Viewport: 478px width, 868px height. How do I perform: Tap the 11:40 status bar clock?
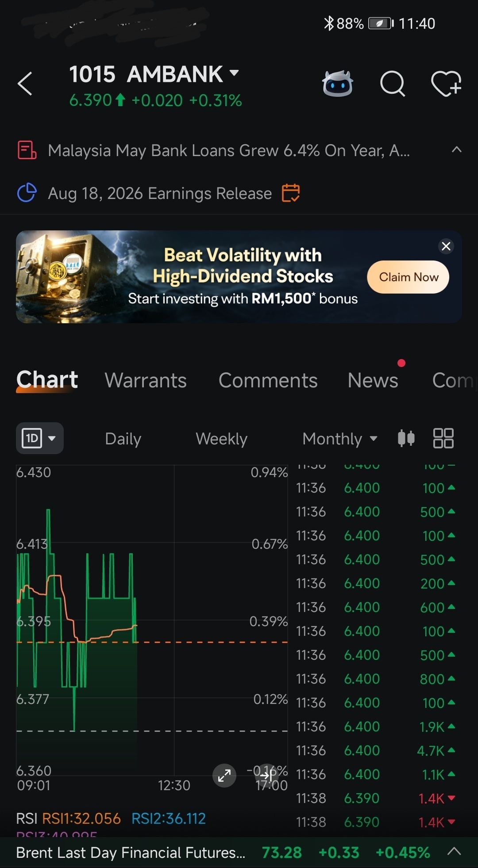417,23
